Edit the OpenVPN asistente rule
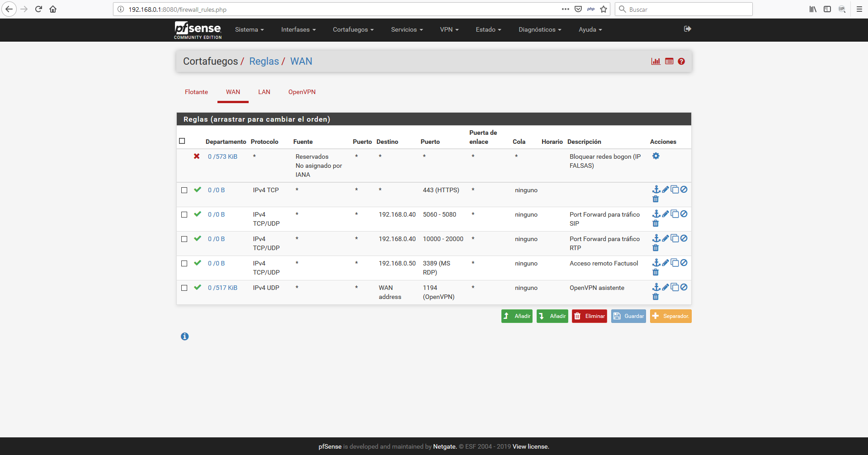Viewport: 868px width, 455px height. pyautogui.click(x=665, y=287)
